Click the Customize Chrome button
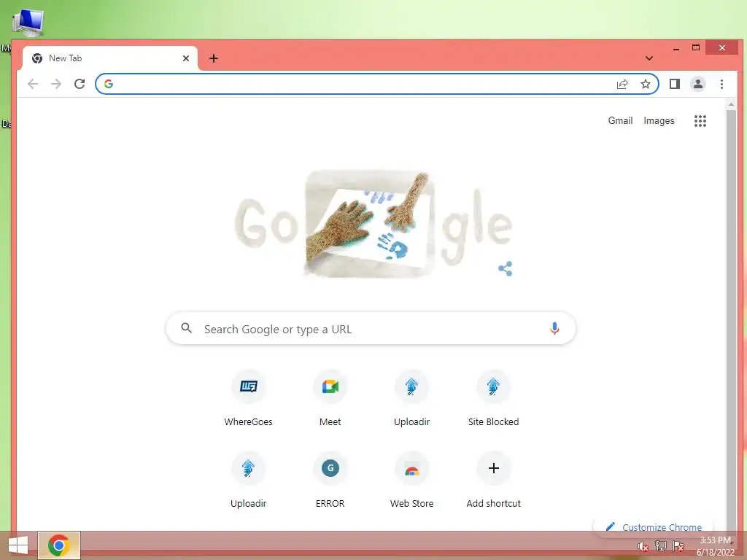This screenshot has width=747, height=560. [x=653, y=527]
